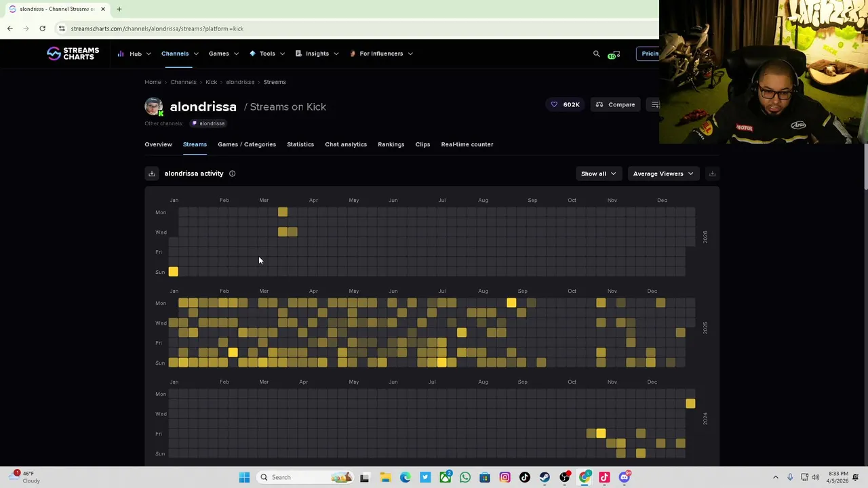Go to Kick in the breadcrumb
The height and width of the screenshot is (488, 868).
[211, 82]
